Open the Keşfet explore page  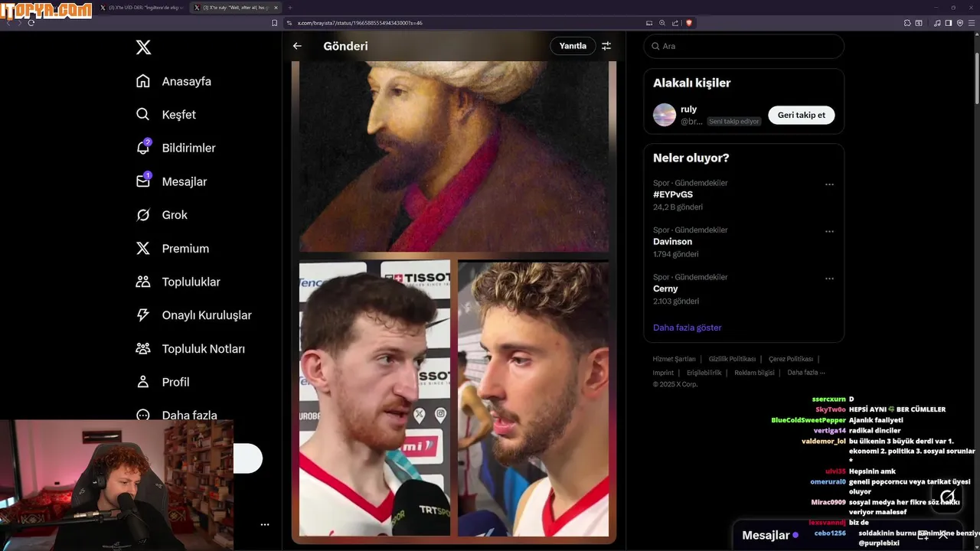pos(166,115)
